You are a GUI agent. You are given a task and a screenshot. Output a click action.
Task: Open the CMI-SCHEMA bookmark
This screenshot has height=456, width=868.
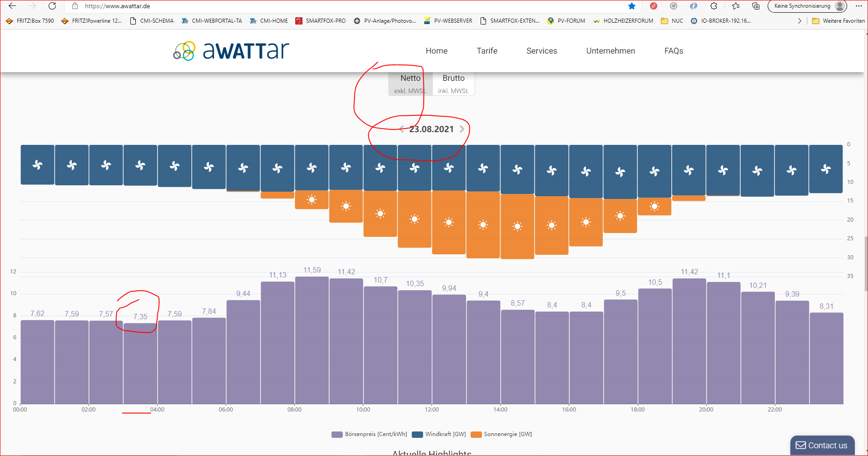(152, 21)
